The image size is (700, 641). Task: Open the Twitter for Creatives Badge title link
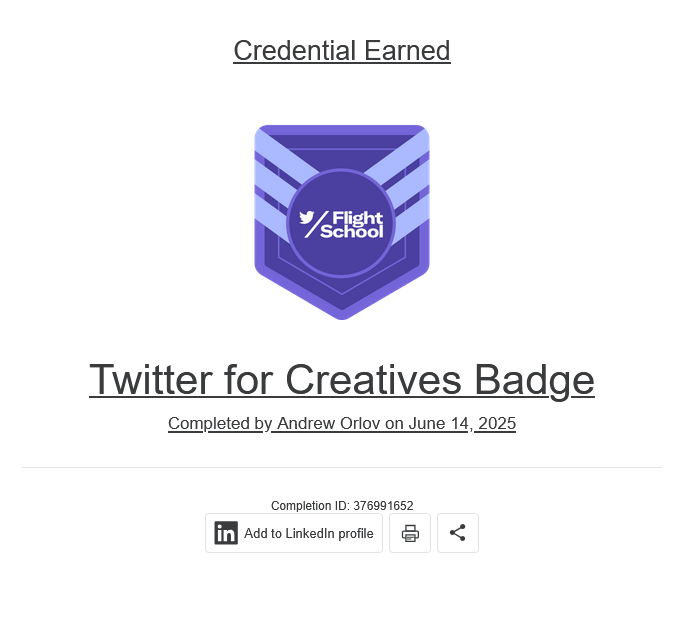(x=342, y=380)
